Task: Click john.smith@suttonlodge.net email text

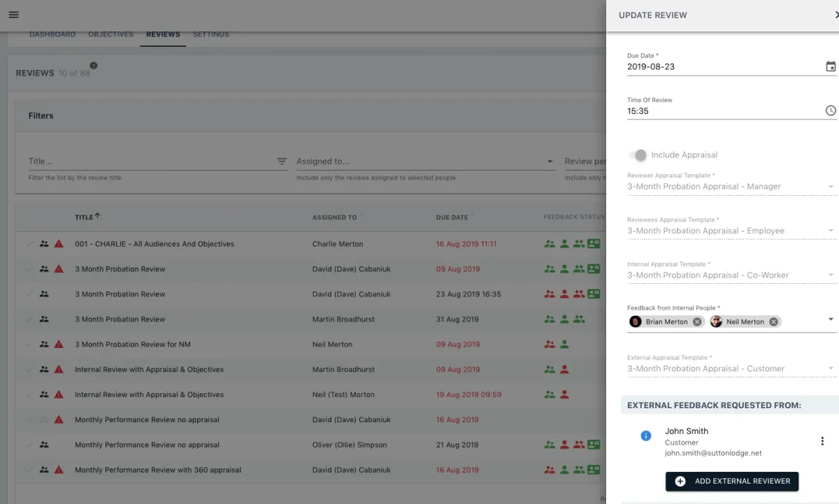Action: tap(713, 453)
